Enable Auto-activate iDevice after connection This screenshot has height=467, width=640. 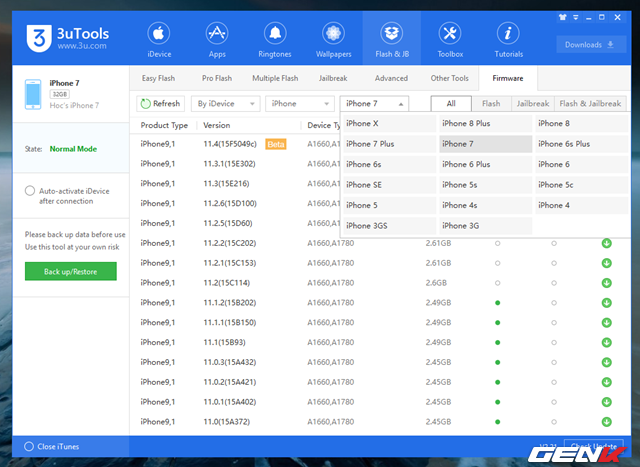(x=30, y=191)
